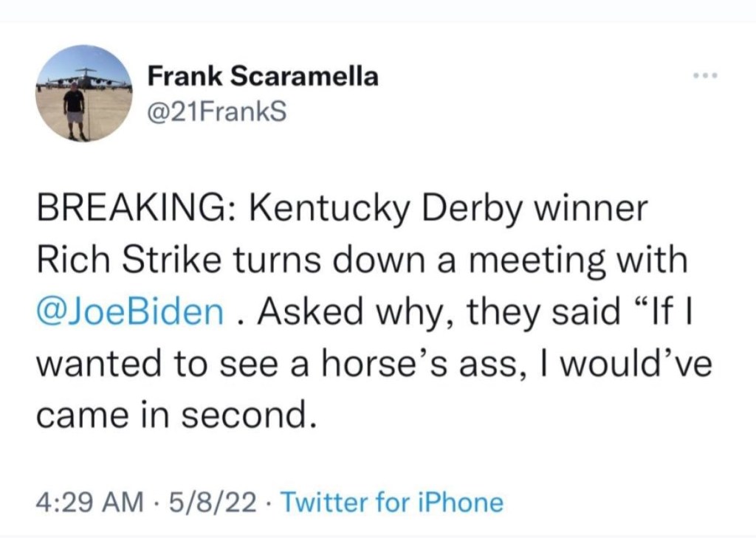Click Frank Scaramella's profile avatar
Image resolution: width=756 pixels, height=538 pixels.
pos(84,93)
